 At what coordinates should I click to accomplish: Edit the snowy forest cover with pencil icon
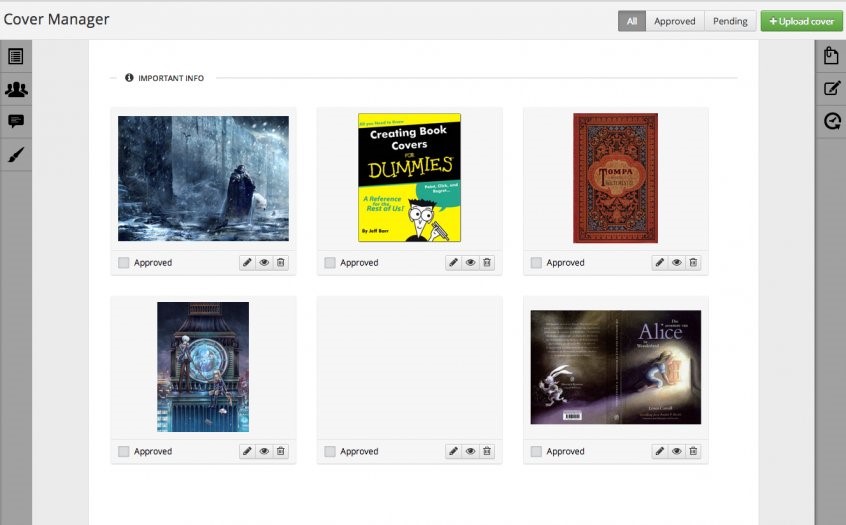247,263
